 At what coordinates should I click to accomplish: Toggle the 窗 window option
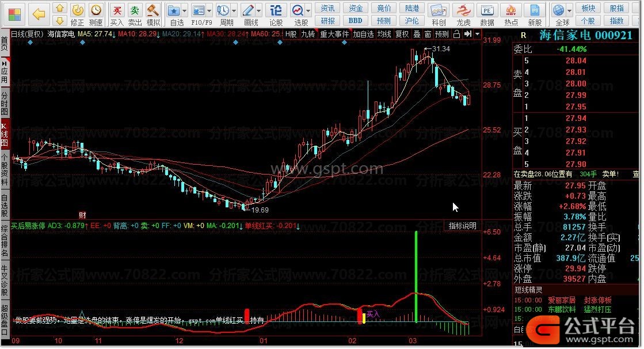(x=428, y=34)
